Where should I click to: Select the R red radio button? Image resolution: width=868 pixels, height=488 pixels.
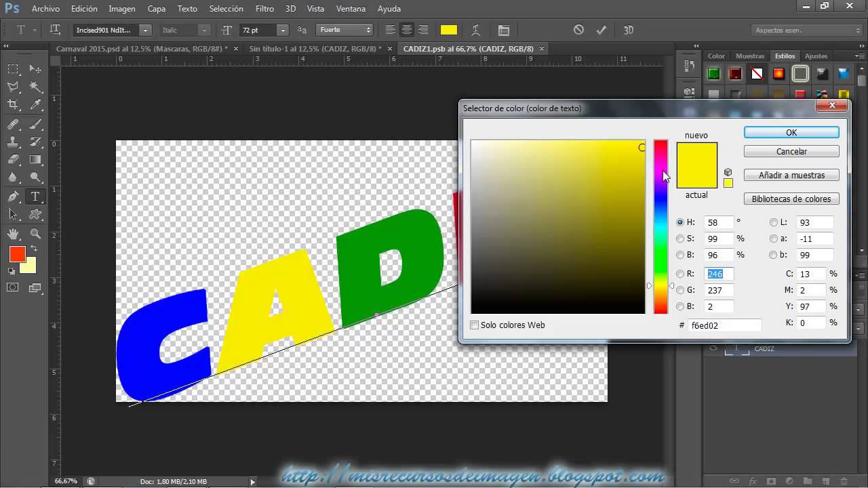(x=680, y=274)
